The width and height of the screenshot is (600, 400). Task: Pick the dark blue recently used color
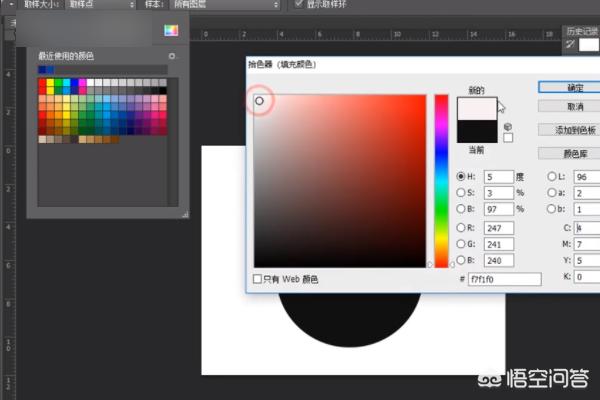(42, 70)
